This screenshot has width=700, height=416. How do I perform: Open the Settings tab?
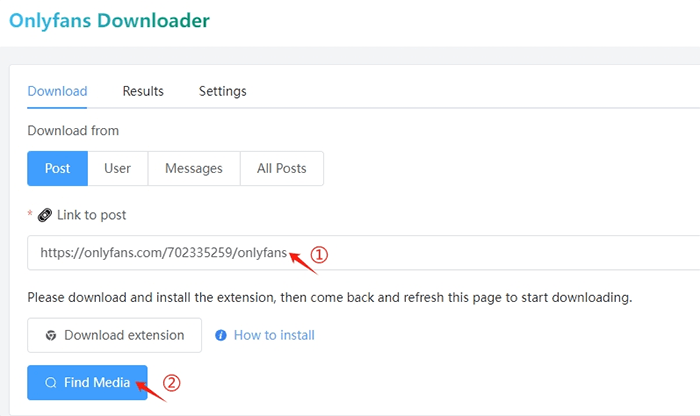pos(222,91)
